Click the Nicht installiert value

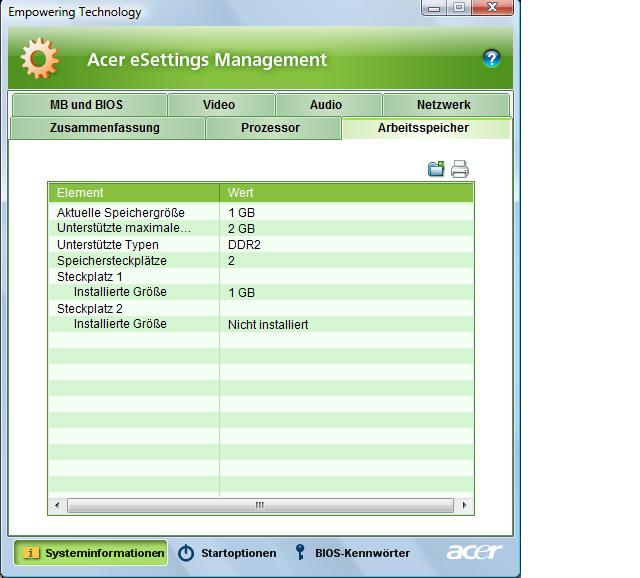(x=268, y=325)
